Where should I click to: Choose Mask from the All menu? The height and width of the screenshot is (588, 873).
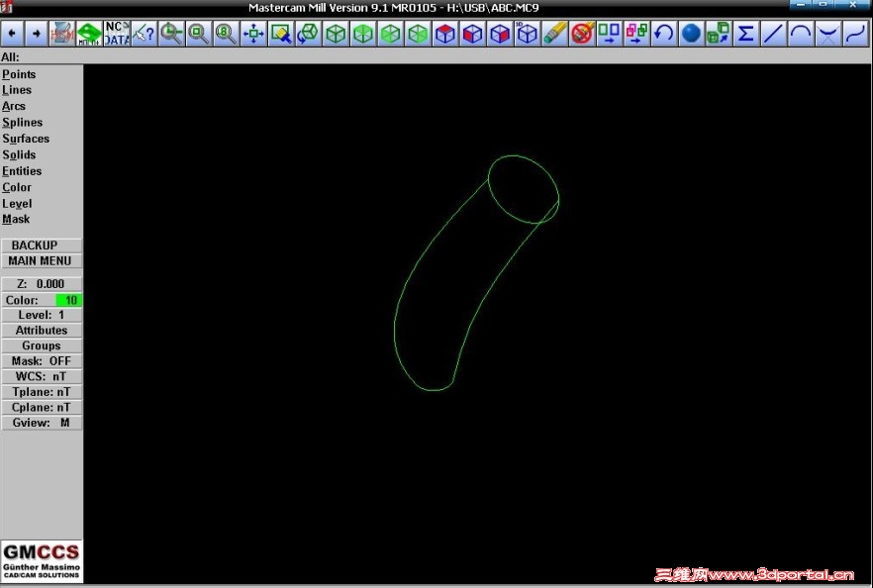tap(16, 219)
